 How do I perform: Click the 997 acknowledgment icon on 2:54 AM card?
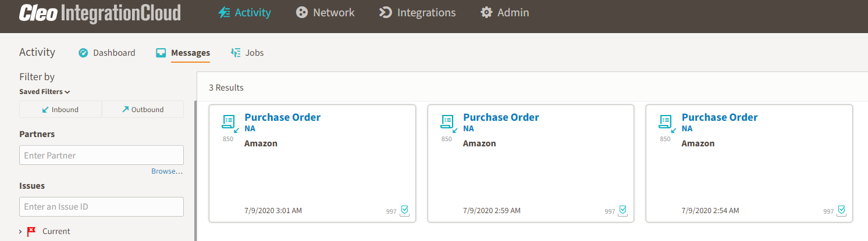coord(841,211)
